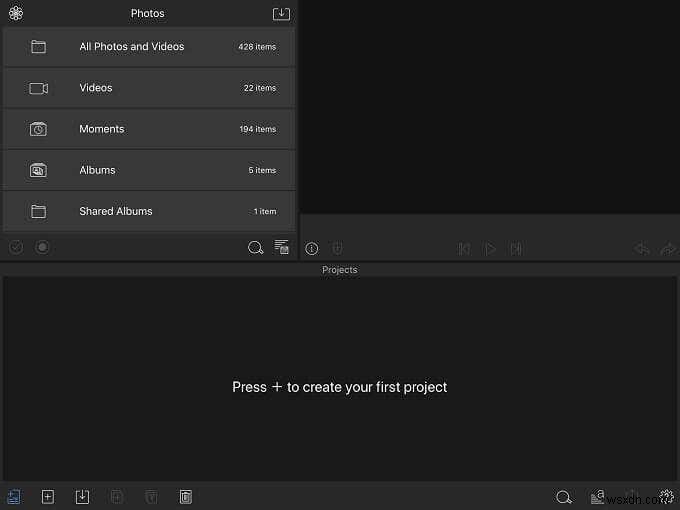
Task: Click the dimmed duplicate project icon
Action: (117, 497)
